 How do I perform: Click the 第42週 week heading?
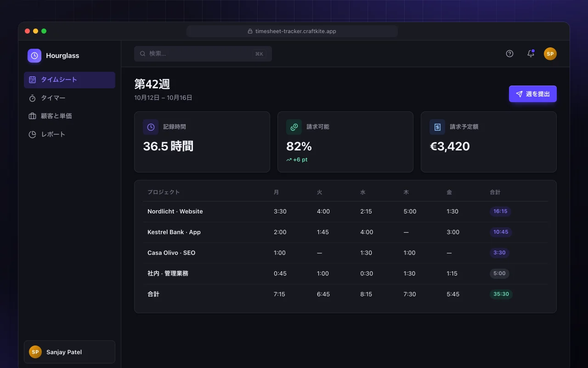coord(152,84)
